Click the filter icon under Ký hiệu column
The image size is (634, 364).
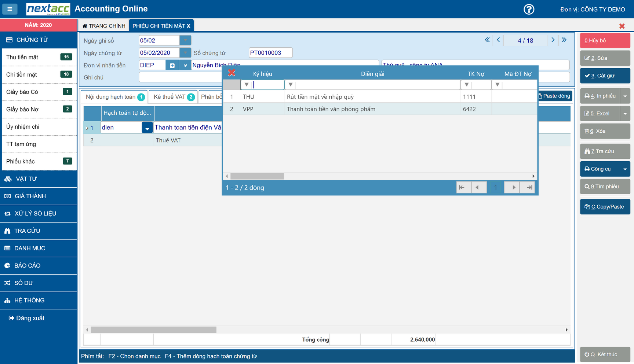247,85
